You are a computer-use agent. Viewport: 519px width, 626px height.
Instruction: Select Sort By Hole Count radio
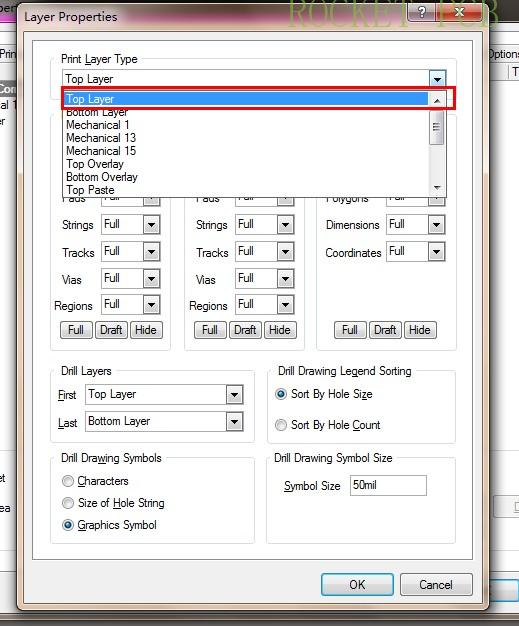click(x=281, y=425)
